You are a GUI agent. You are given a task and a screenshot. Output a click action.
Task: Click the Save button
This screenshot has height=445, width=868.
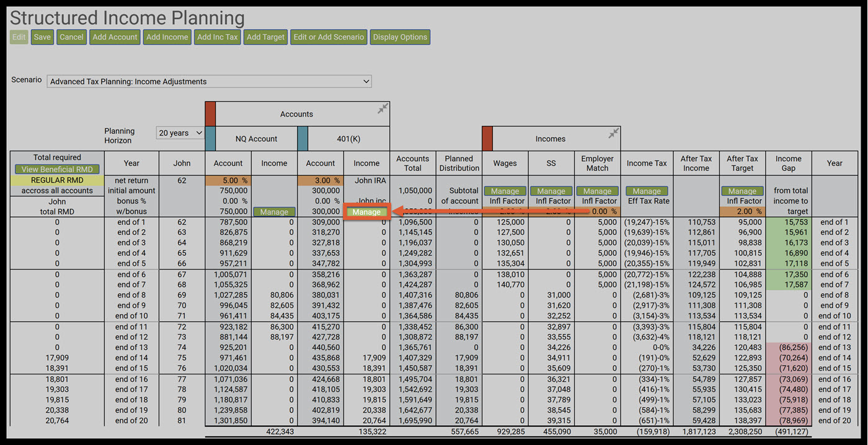42,37
